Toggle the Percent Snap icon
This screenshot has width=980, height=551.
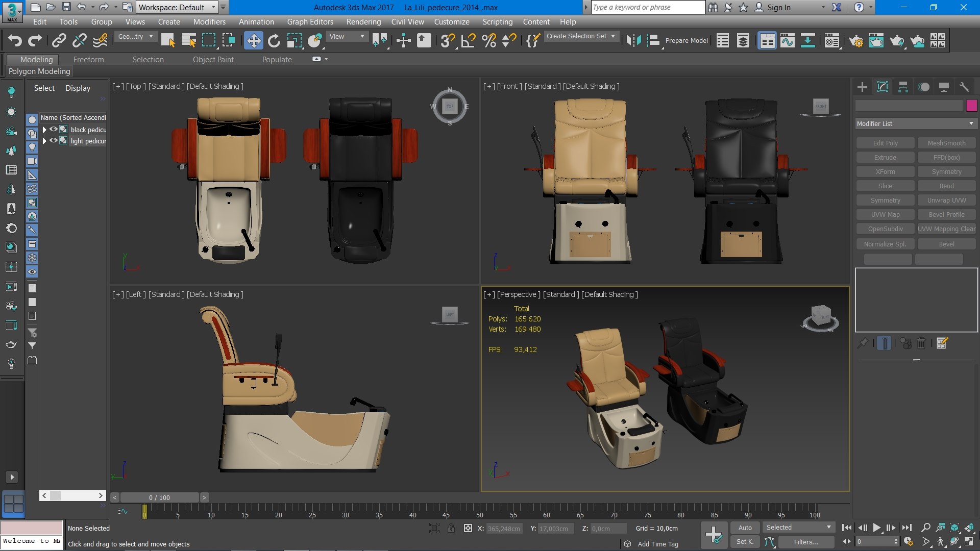pos(488,40)
